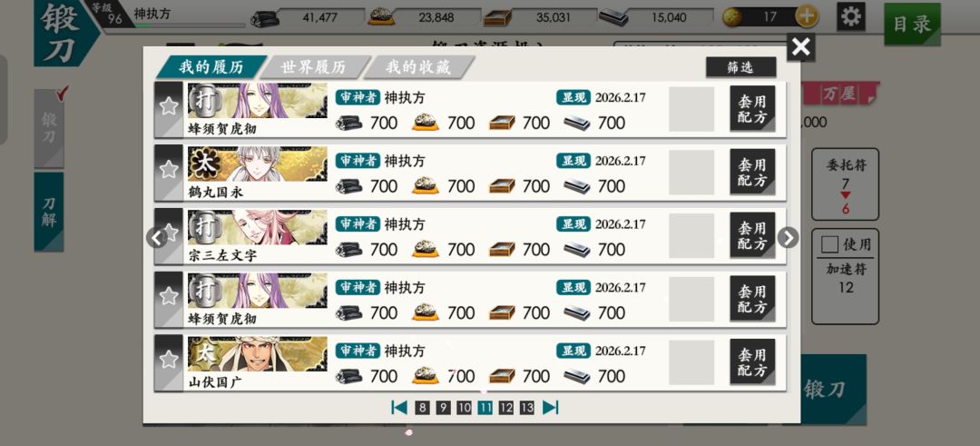Jump to first page of history
Screen dimensions: 980x446
[x=398, y=408]
